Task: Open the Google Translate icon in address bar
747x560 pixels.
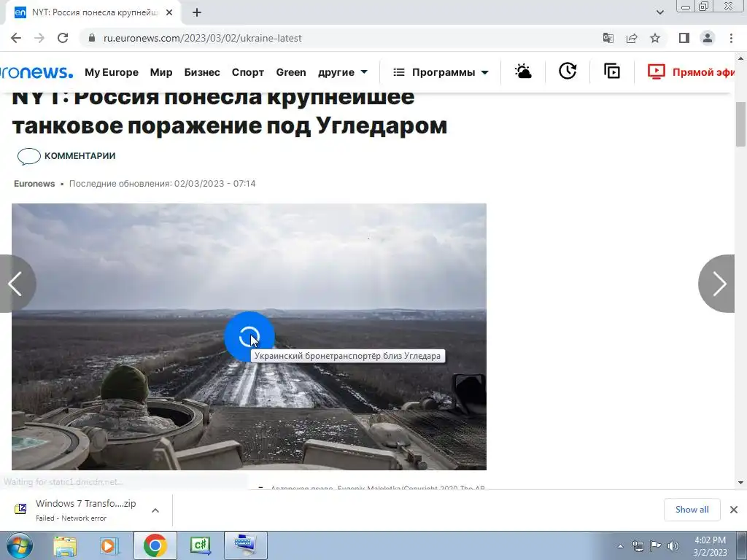Action: [608, 38]
